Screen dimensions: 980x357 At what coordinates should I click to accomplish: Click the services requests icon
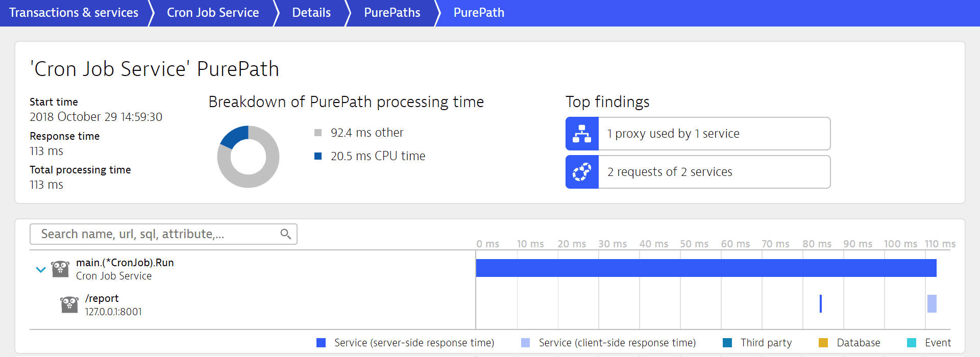pyautogui.click(x=582, y=172)
